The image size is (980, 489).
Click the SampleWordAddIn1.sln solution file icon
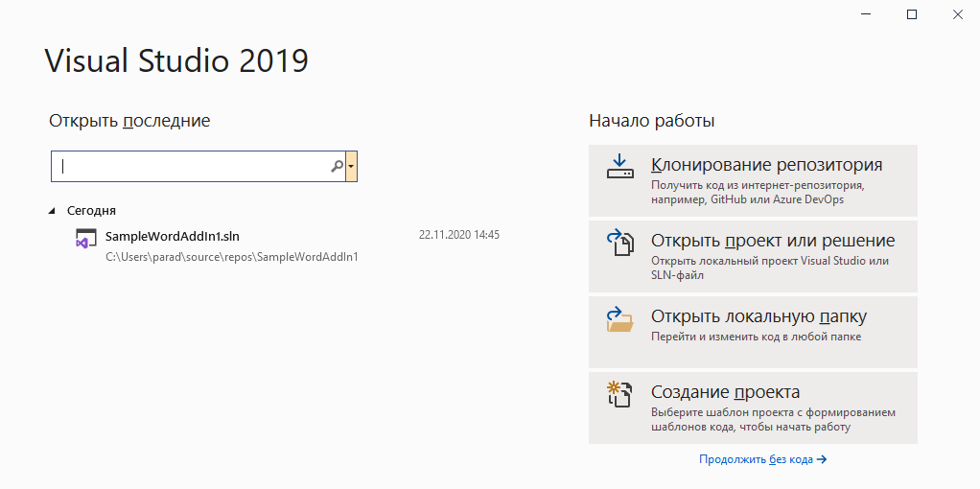coord(85,240)
